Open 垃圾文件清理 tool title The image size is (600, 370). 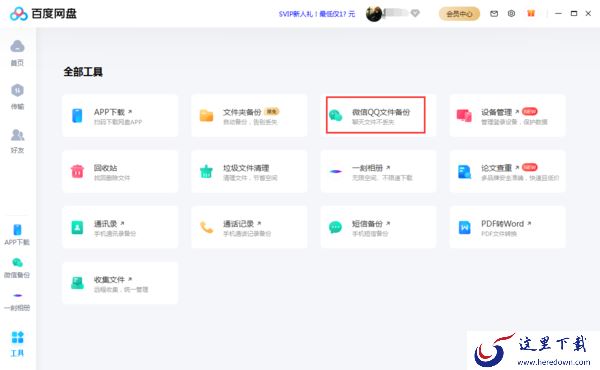[246, 168]
